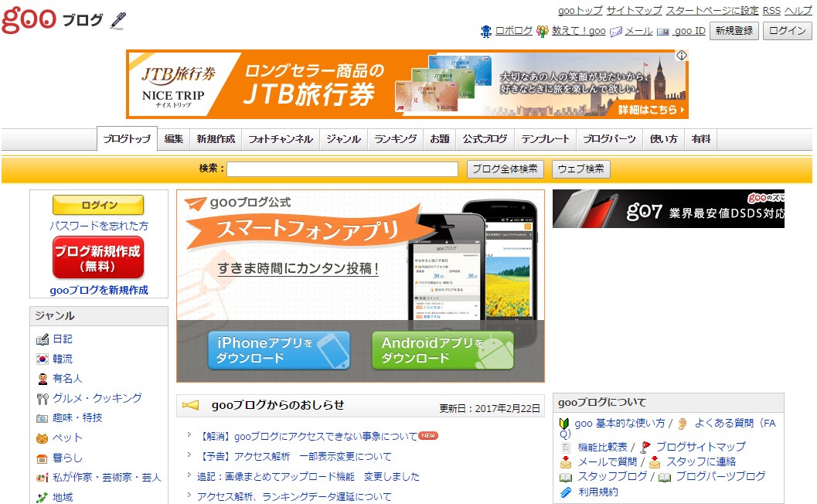Open 追記：画像まとめてアップロード機能 変更しました notice

click(x=308, y=477)
